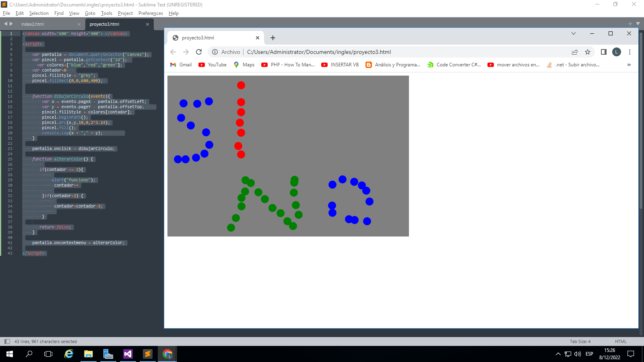This screenshot has width=644, height=362.
Task: Open the Windows Start menu
Action: pos(10,354)
